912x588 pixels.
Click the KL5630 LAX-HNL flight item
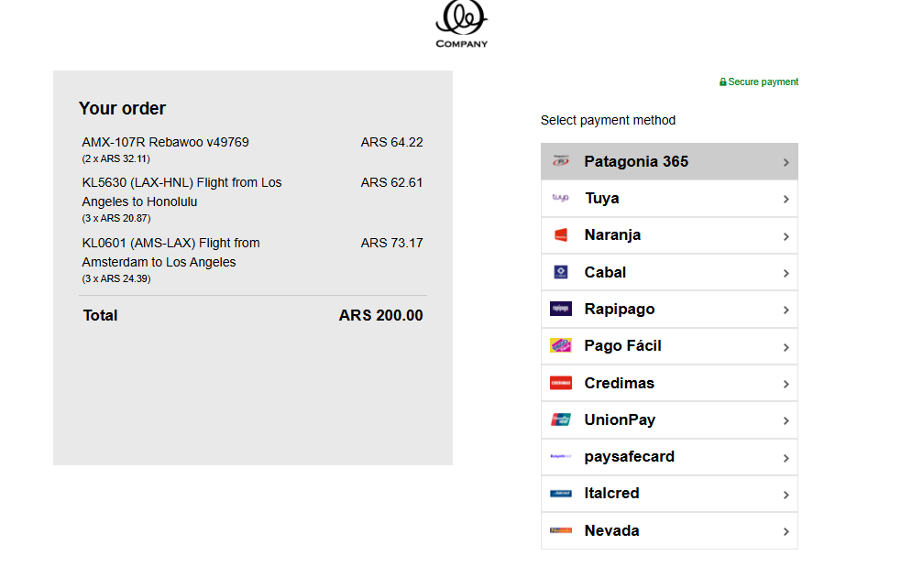[x=181, y=191]
